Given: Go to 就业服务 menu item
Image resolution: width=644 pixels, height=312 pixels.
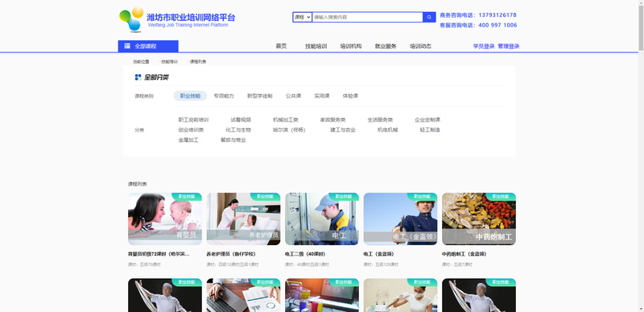Looking at the screenshot, I should point(386,47).
